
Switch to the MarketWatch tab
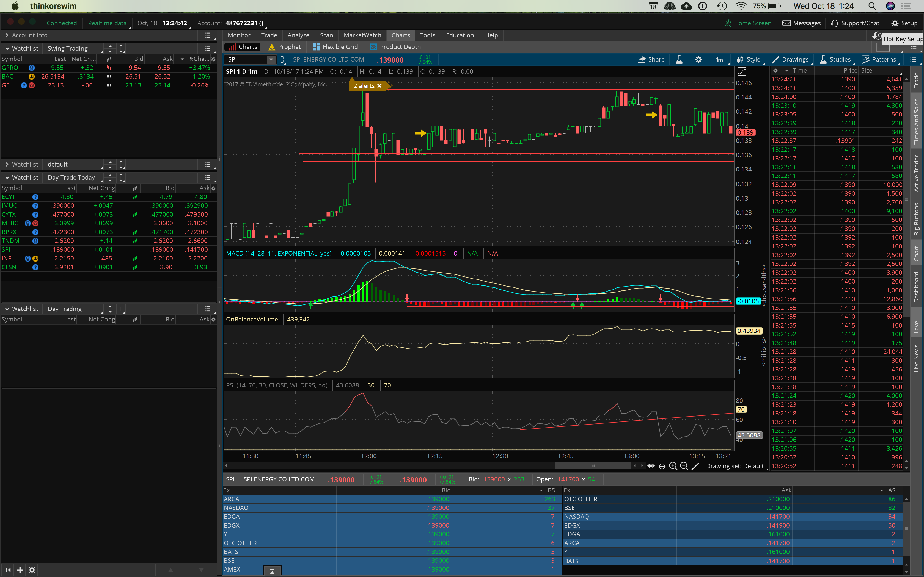(x=362, y=35)
